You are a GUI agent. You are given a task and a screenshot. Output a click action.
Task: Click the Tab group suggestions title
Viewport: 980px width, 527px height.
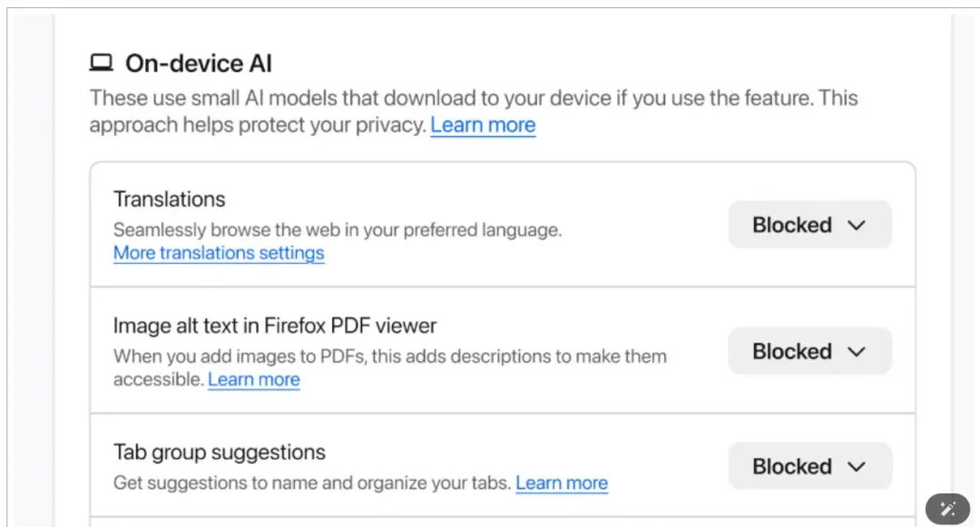coord(220,452)
